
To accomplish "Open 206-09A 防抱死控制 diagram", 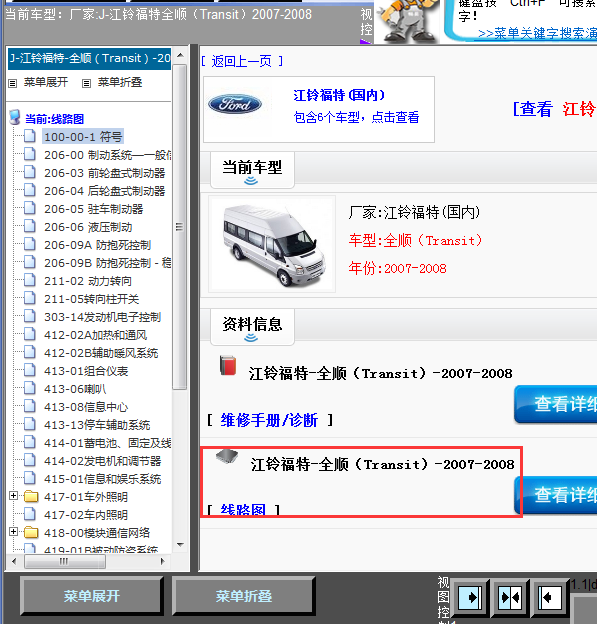I will pos(98,245).
